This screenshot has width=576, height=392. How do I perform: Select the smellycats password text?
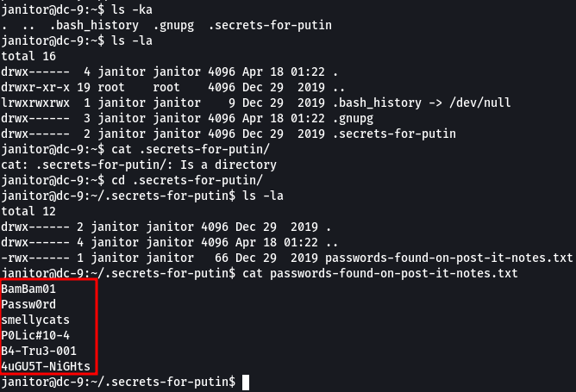pos(37,320)
